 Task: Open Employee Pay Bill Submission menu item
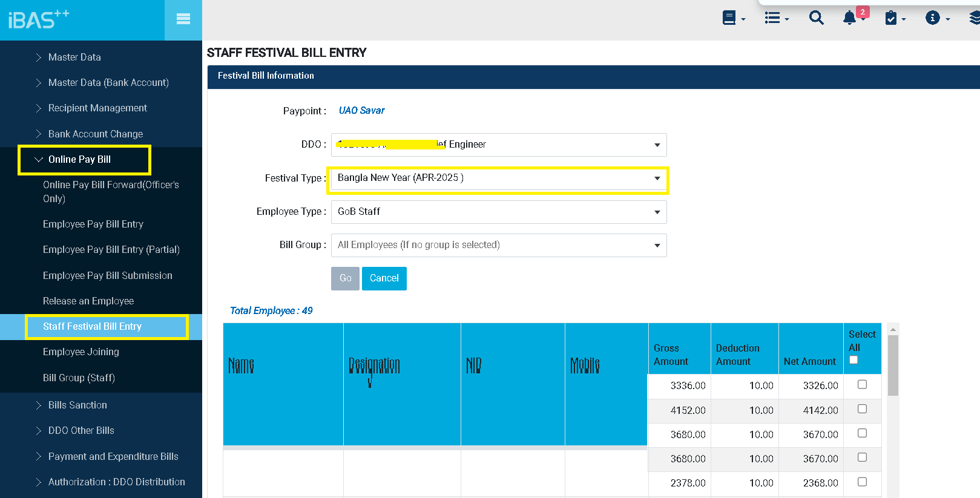107,276
